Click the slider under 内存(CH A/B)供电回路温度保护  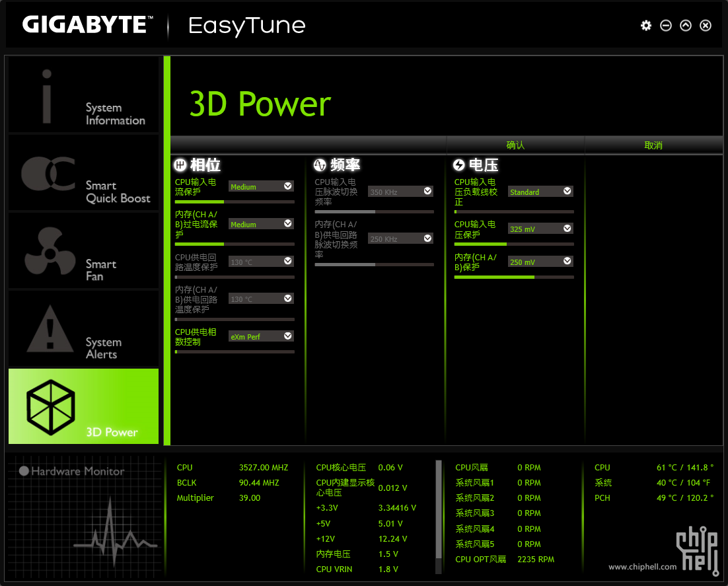pyautogui.click(x=235, y=320)
